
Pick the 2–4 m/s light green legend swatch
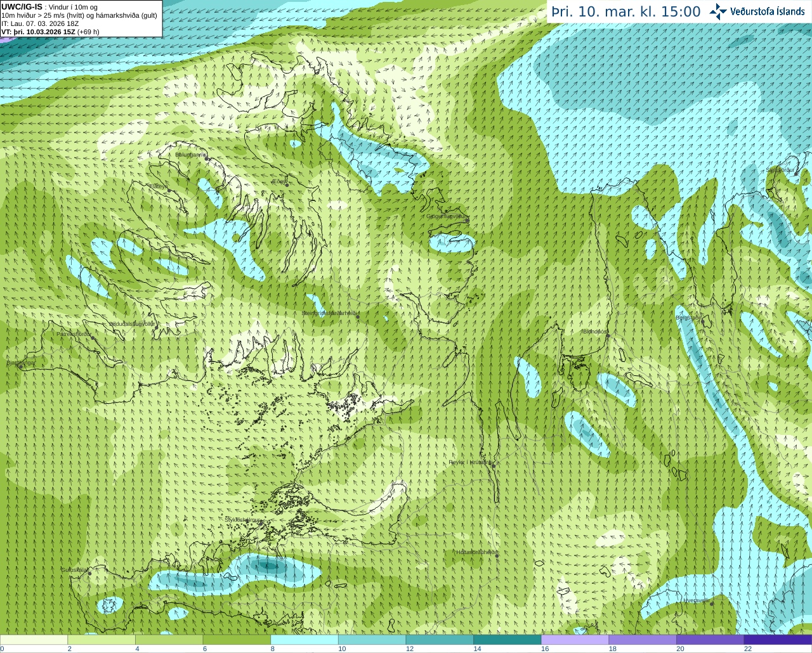[101, 640]
